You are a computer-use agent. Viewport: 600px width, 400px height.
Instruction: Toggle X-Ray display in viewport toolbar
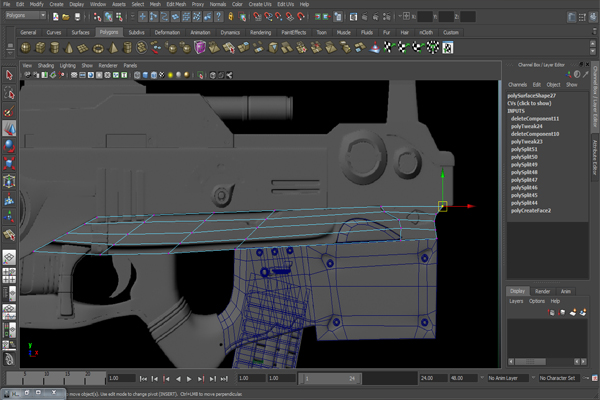213,75
